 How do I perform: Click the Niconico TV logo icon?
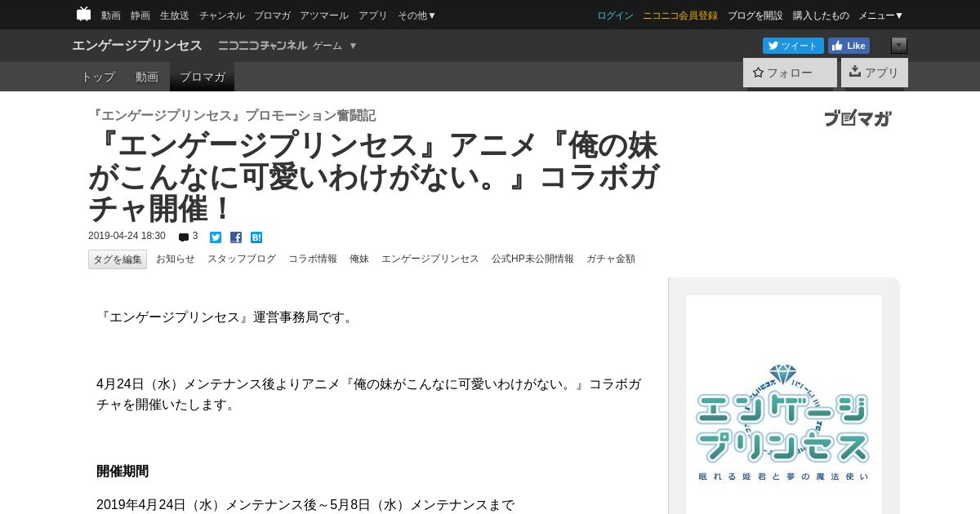click(83, 14)
